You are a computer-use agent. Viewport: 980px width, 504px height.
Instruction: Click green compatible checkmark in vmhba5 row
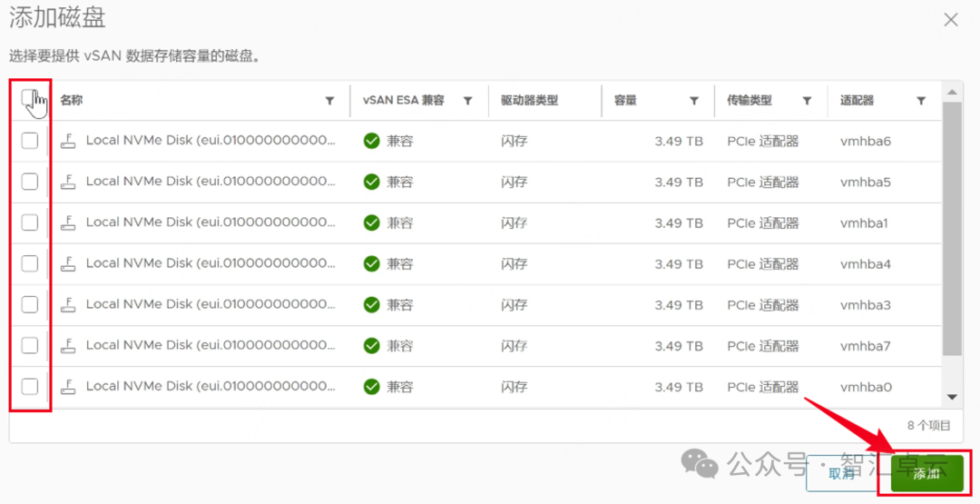coord(371,182)
